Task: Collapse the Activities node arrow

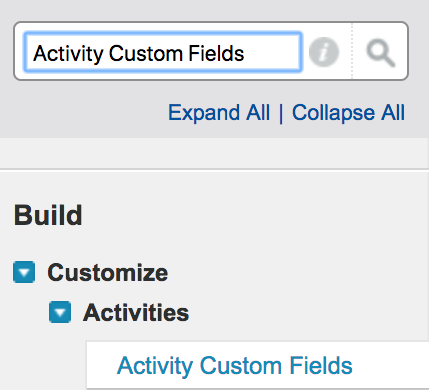Action: [60, 312]
